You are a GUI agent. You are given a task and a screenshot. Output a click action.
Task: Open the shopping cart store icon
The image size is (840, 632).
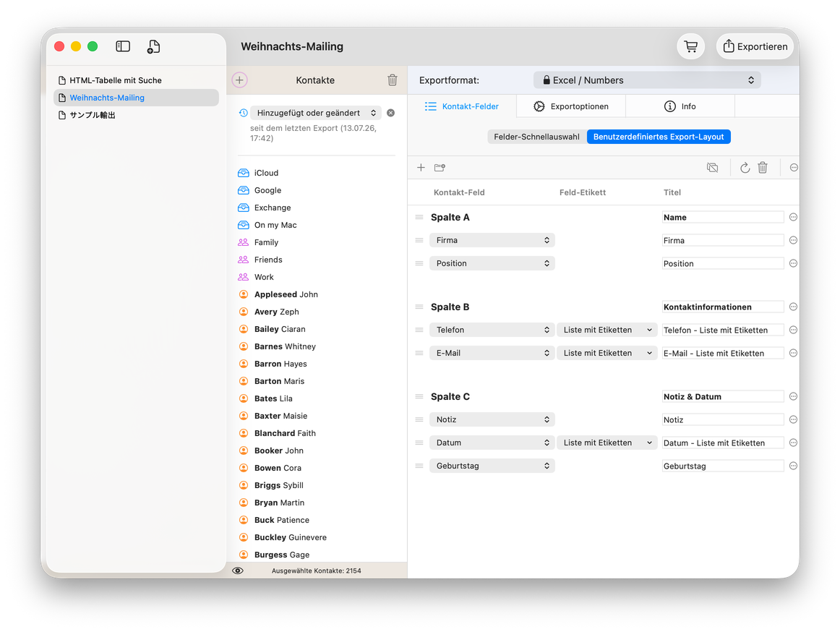click(690, 46)
